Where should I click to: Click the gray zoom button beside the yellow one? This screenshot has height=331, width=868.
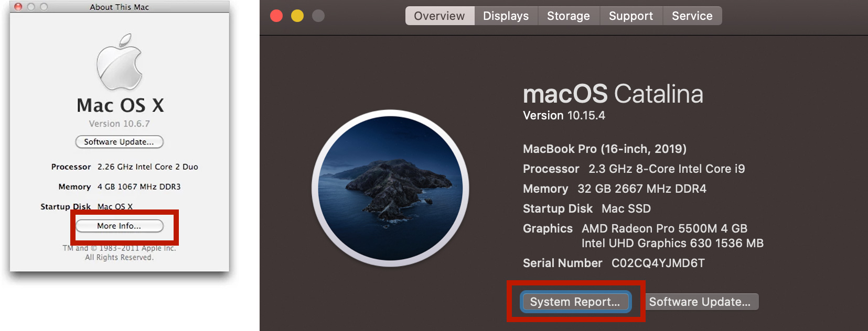[318, 16]
